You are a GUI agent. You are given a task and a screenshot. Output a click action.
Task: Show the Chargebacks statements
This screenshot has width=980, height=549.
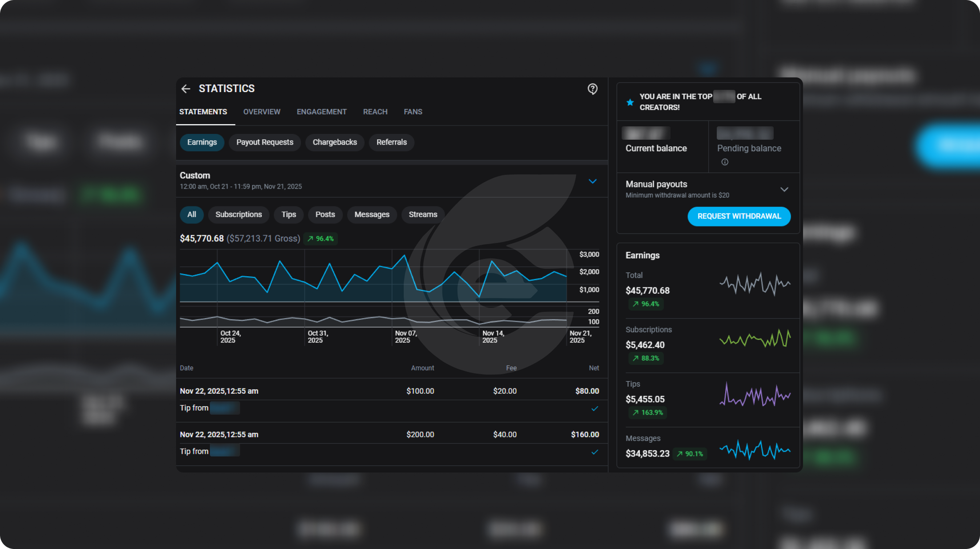click(334, 142)
